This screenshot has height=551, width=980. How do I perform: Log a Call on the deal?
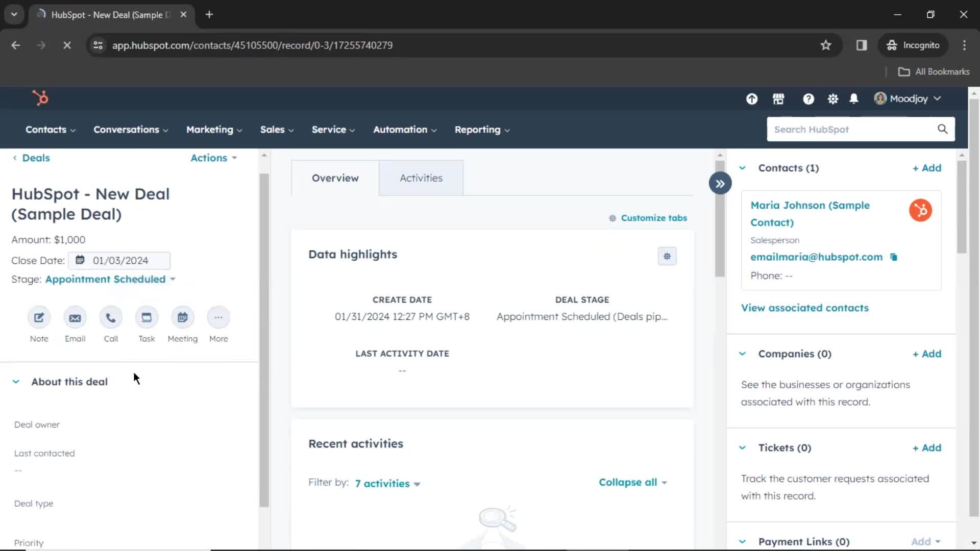click(111, 317)
